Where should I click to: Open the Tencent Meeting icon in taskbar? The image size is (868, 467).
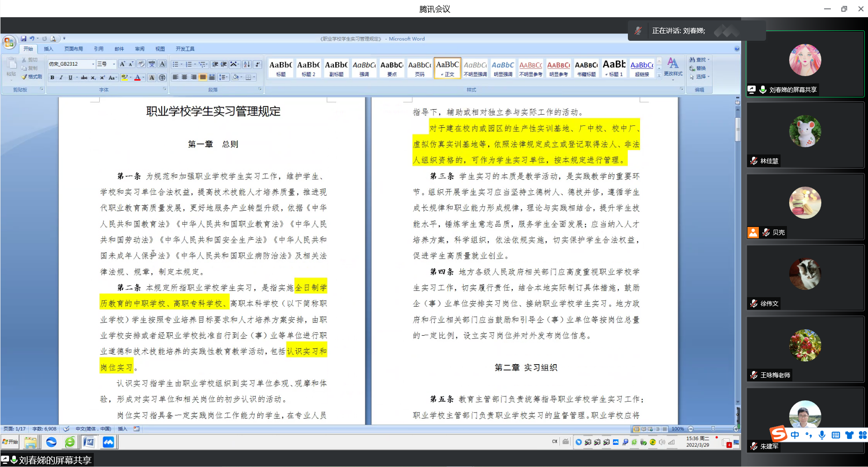click(108, 442)
